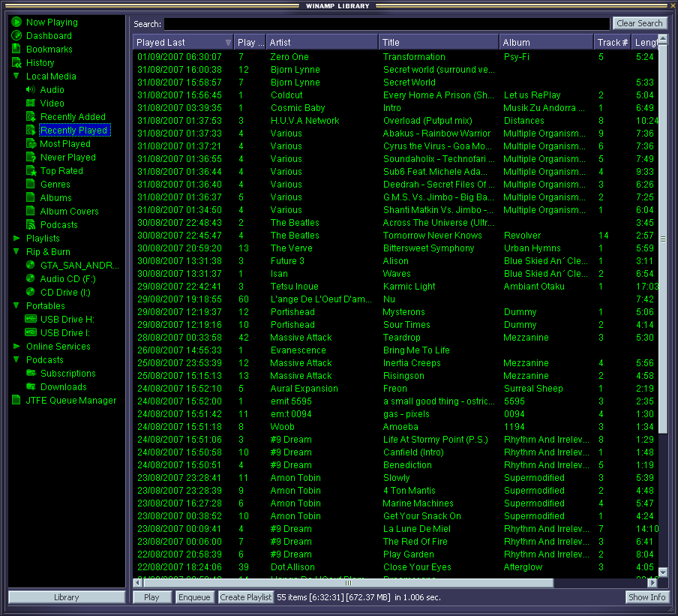Click the Clear Search button
The image size is (678, 616).
pyautogui.click(x=640, y=23)
